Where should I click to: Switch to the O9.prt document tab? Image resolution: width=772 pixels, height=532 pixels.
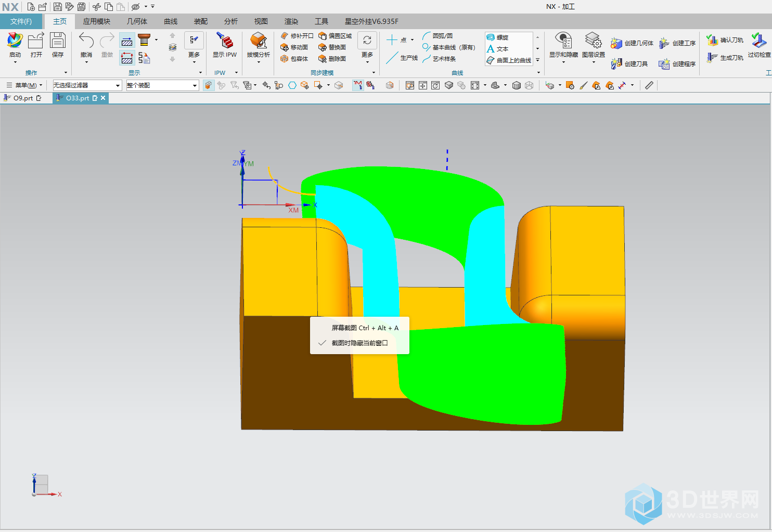(23, 98)
